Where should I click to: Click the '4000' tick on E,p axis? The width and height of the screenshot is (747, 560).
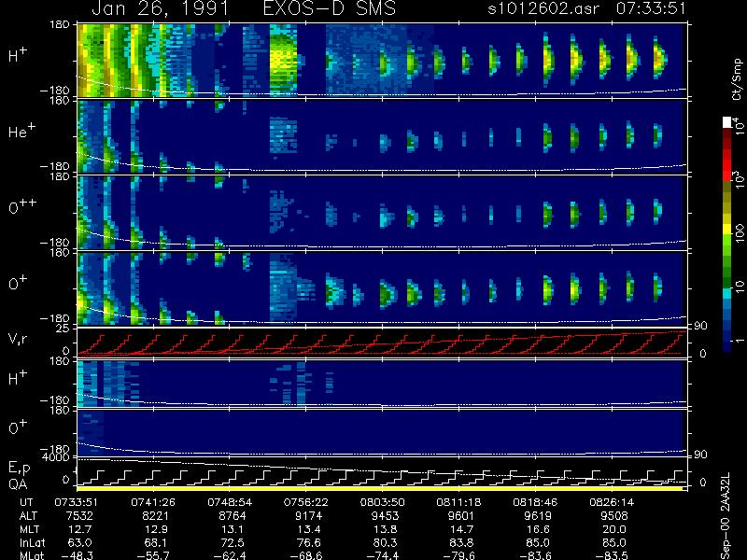click(58, 456)
